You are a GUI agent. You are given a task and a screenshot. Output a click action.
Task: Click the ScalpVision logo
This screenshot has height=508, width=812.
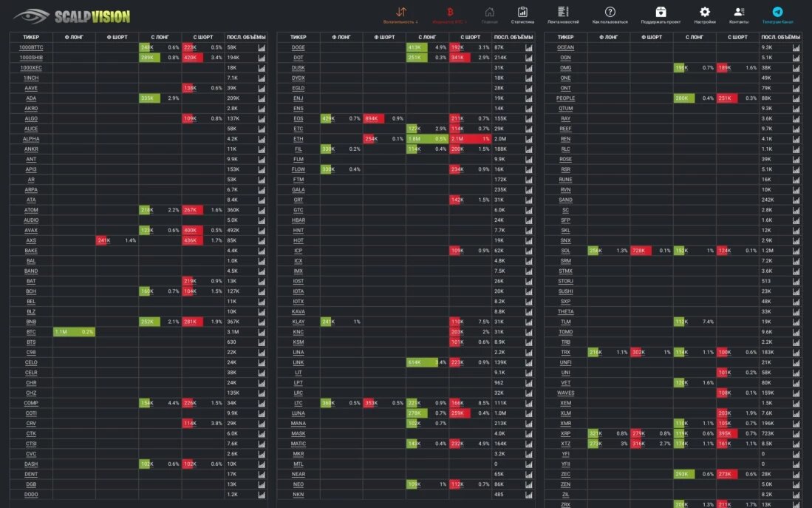pos(72,16)
